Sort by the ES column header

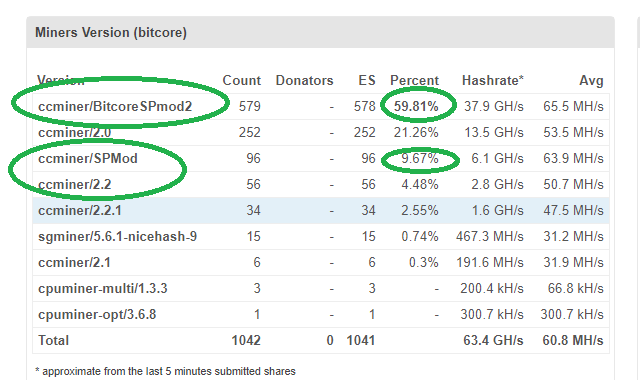pos(367,80)
